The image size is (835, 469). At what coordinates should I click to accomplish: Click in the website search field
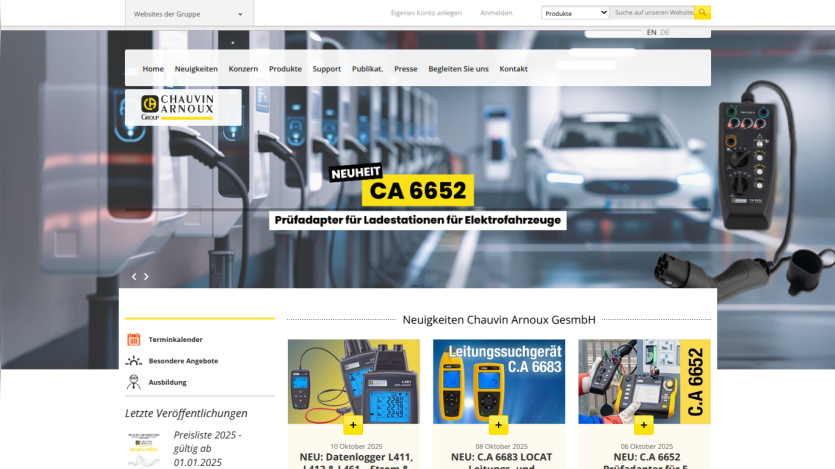[x=652, y=12]
